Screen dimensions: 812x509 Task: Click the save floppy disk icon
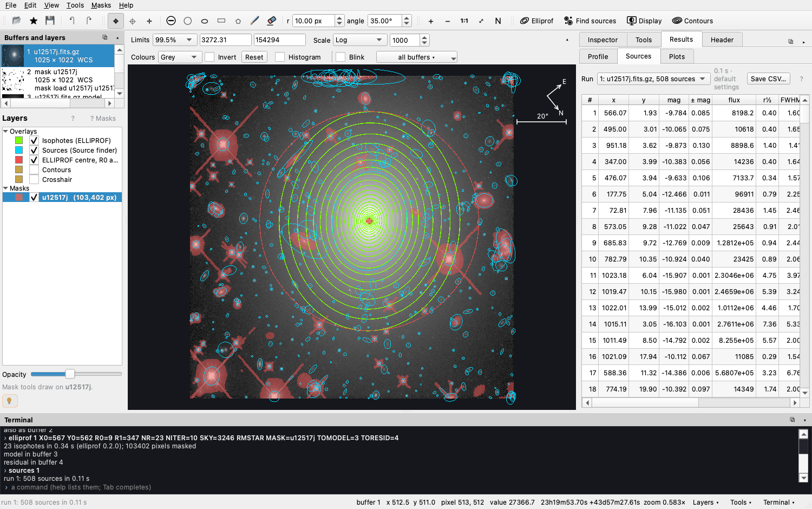(50, 21)
